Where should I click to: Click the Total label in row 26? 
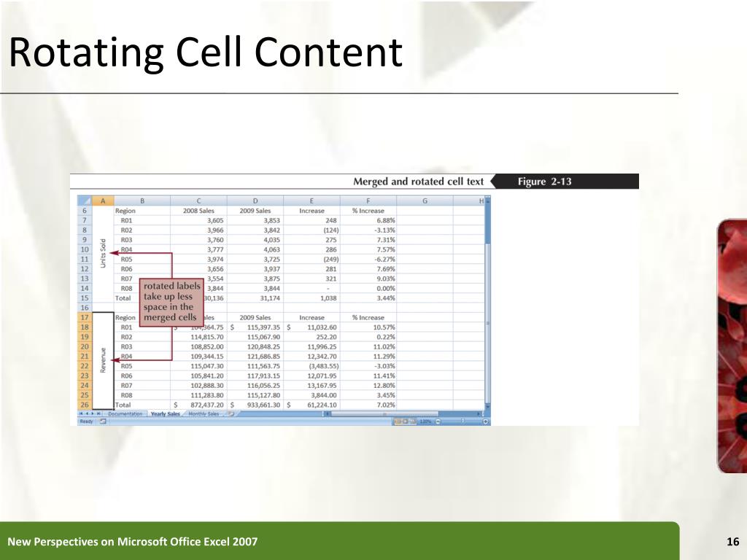click(123, 405)
